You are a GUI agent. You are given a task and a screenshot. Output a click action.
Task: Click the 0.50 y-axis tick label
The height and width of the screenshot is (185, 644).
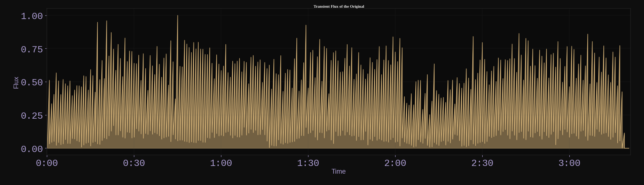32,82
